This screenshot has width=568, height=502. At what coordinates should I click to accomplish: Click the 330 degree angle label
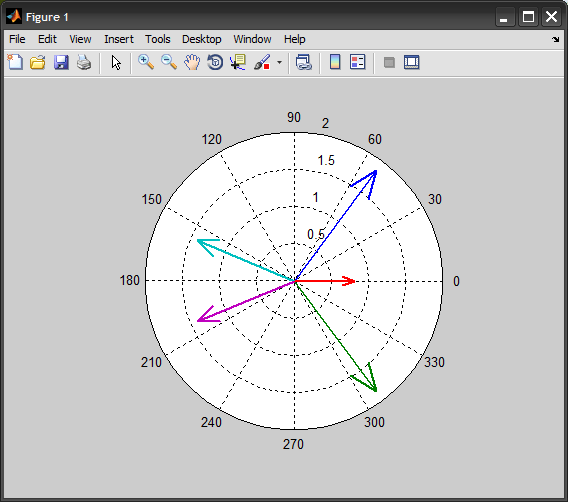coord(434,362)
